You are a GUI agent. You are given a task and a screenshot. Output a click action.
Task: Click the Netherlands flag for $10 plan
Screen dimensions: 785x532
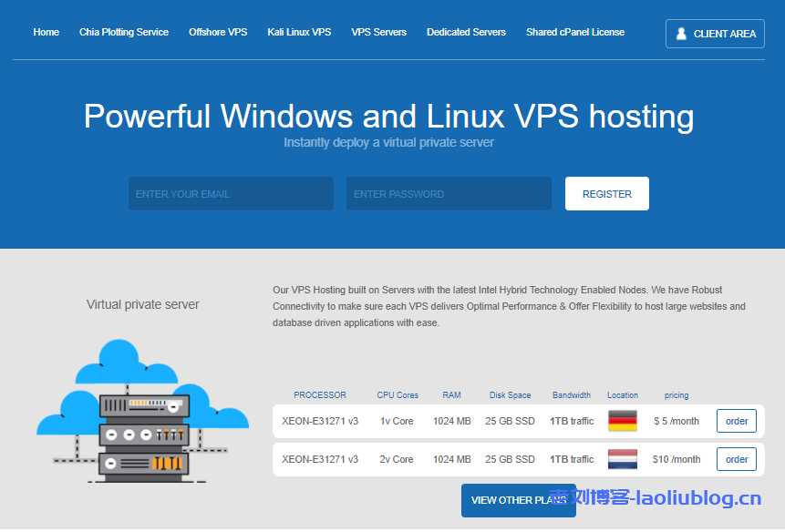623,459
